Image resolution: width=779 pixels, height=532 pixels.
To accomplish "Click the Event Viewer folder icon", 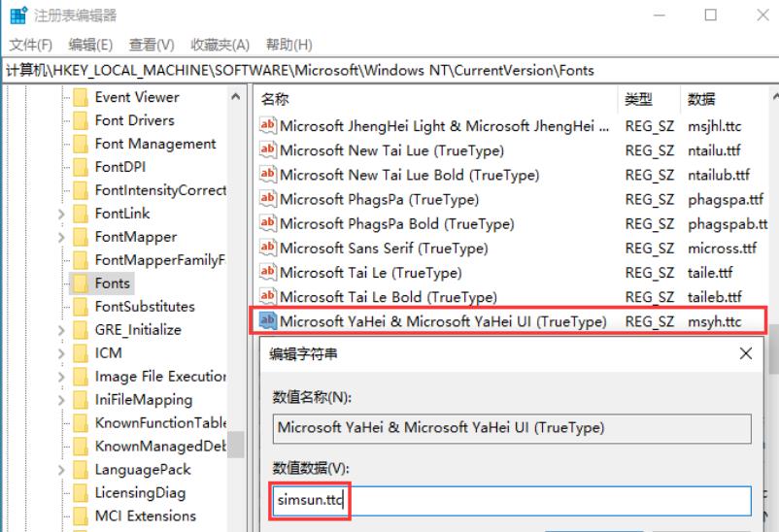I will click(x=81, y=97).
